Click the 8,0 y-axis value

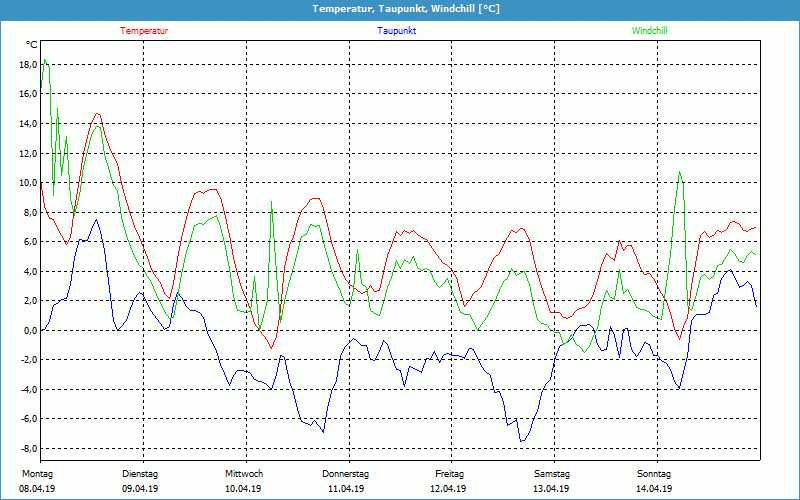[x=30, y=212]
